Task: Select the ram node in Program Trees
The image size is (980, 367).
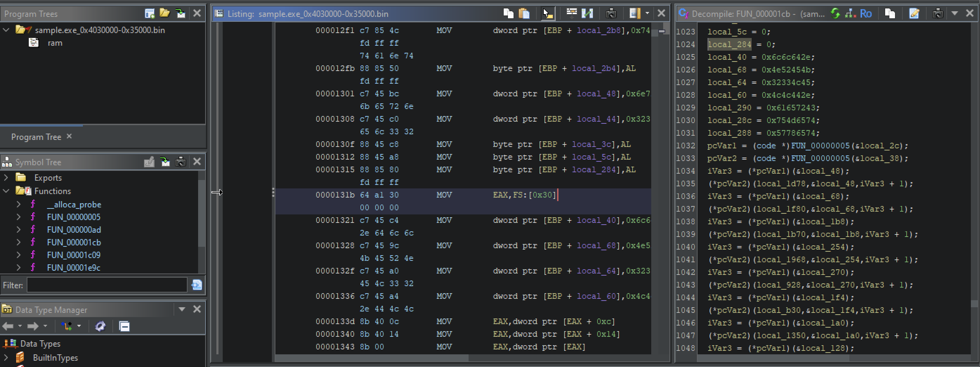Action: pos(55,43)
